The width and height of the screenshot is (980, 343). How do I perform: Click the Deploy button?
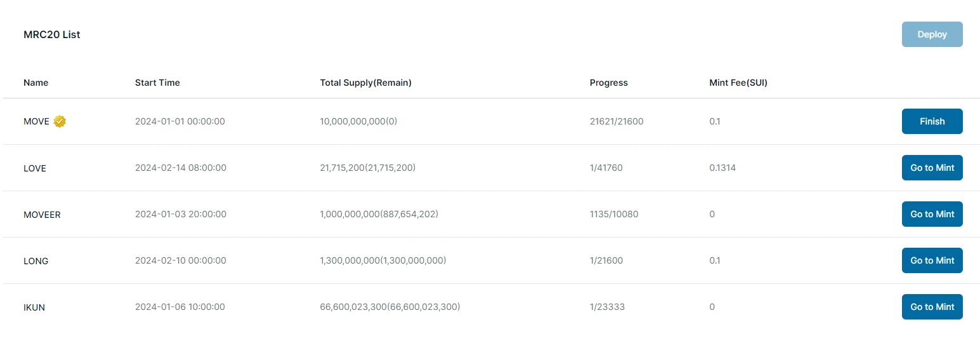point(932,34)
